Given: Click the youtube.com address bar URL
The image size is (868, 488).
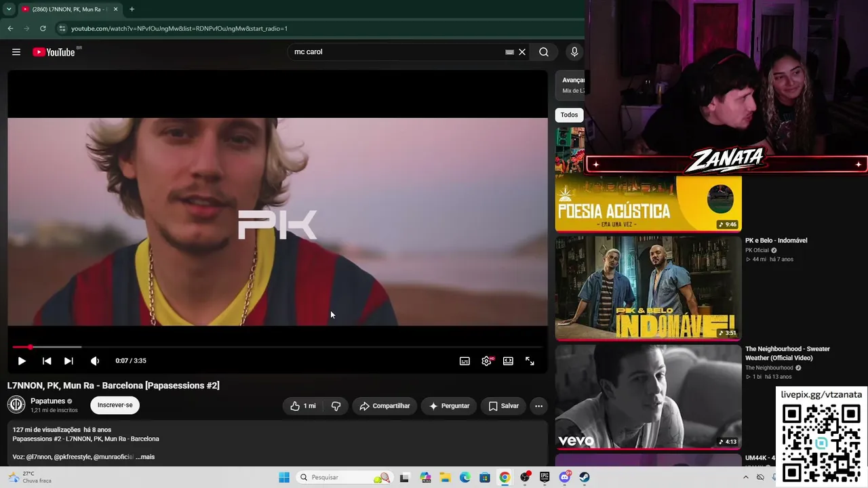Looking at the screenshot, I should (179, 28).
